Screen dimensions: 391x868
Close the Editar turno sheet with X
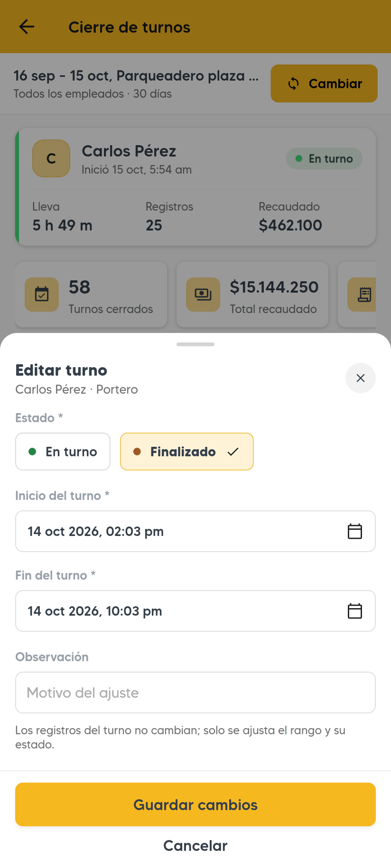pos(361,378)
